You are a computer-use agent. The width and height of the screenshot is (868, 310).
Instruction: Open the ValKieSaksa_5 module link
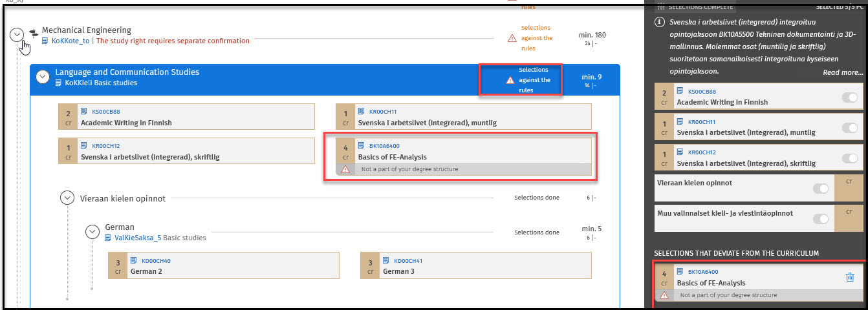(x=137, y=238)
